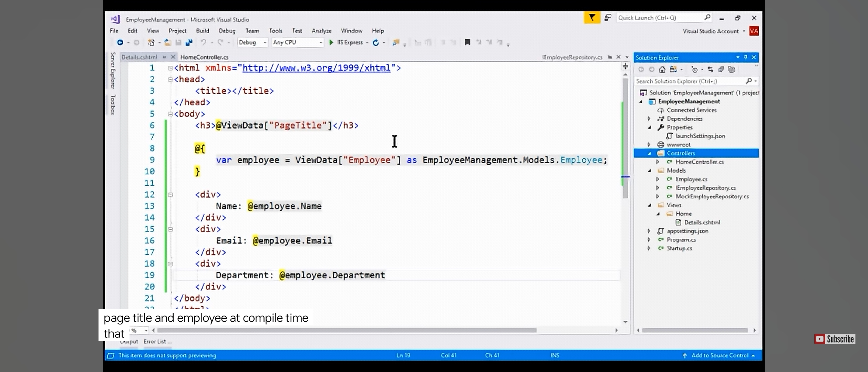Viewport: 868px width, 372px height.
Task: Collapse the div outlining on line 15
Action: 170,229
